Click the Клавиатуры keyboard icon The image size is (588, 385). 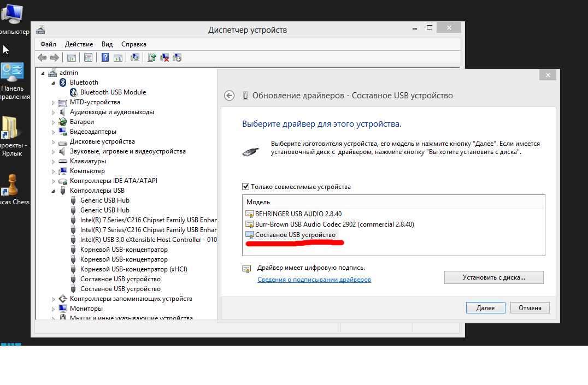[x=63, y=161]
